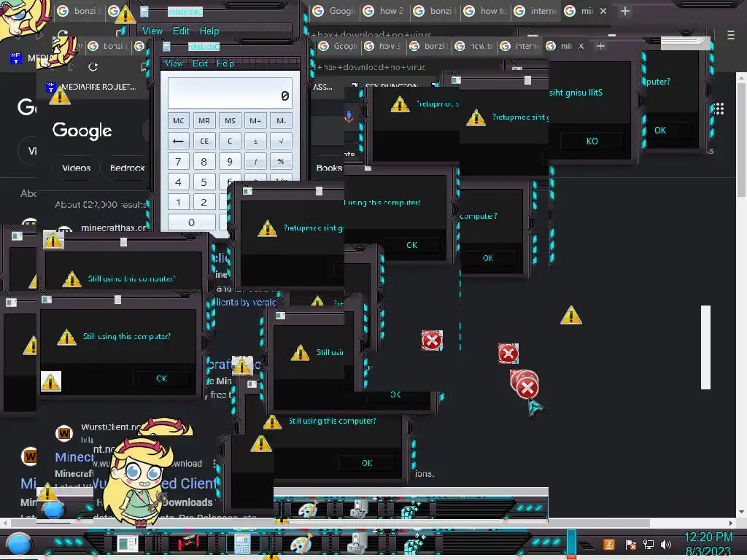Click calculator digit 9
Viewport: 747px width, 560px height.
(230, 161)
